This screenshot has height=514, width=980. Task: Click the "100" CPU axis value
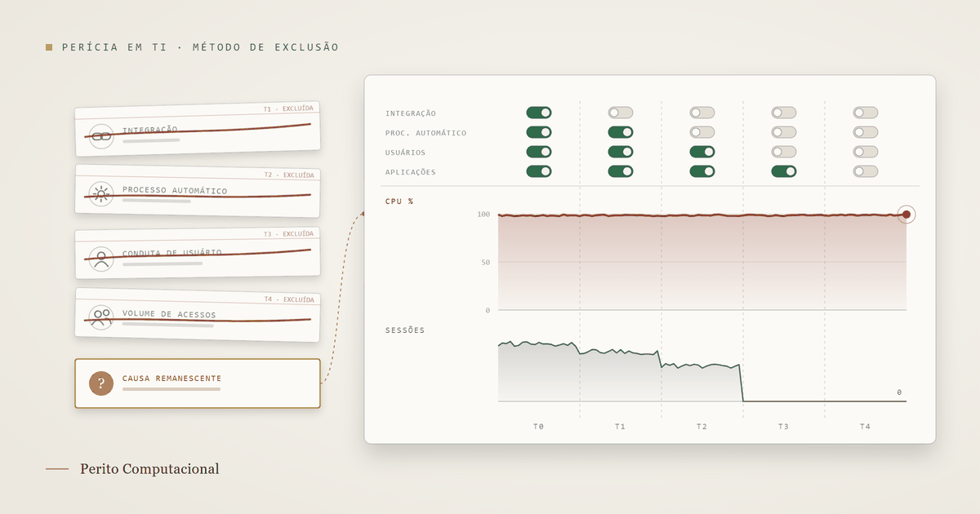click(483, 215)
